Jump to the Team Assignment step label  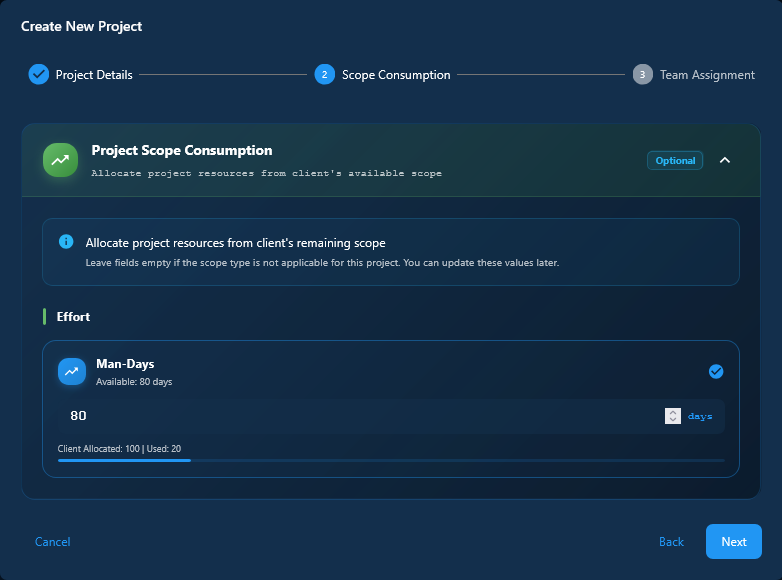point(707,75)
